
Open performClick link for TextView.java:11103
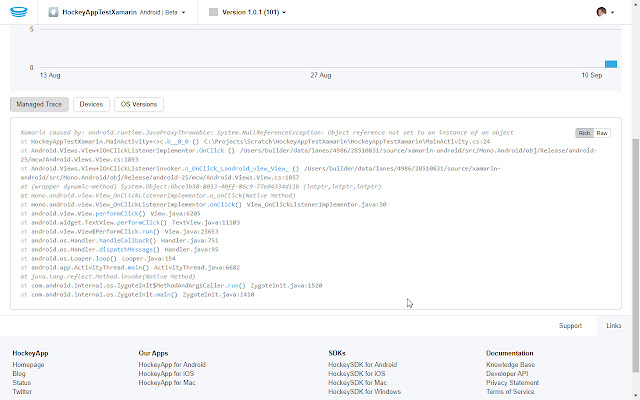[x=138, y=222]
